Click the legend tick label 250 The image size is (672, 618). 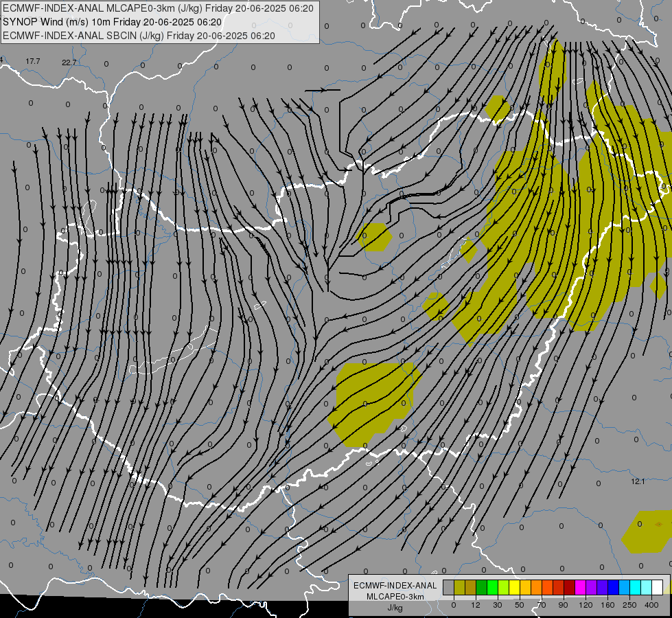tap(629, 605)
